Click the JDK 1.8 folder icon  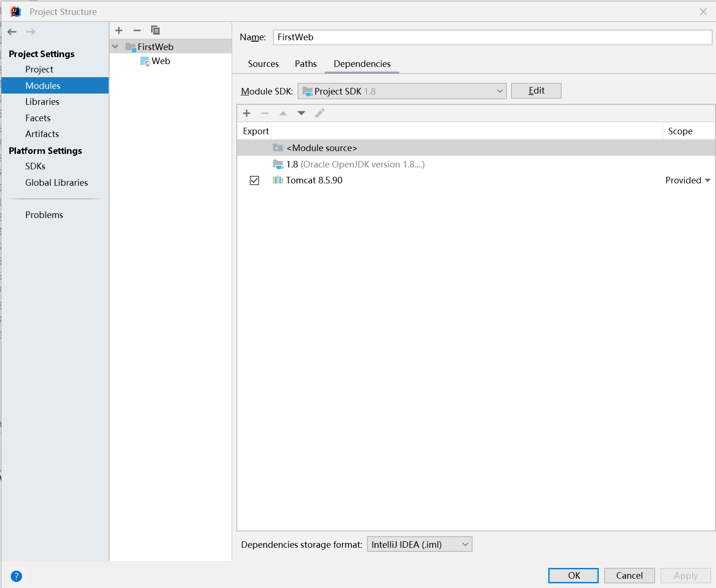coord(278,164)
